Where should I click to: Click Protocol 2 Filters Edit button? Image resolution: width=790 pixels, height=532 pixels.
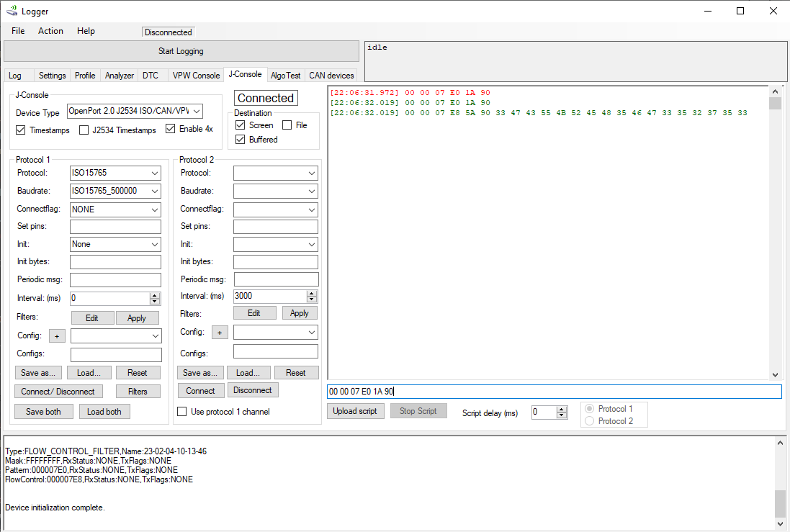click(254, 313)
